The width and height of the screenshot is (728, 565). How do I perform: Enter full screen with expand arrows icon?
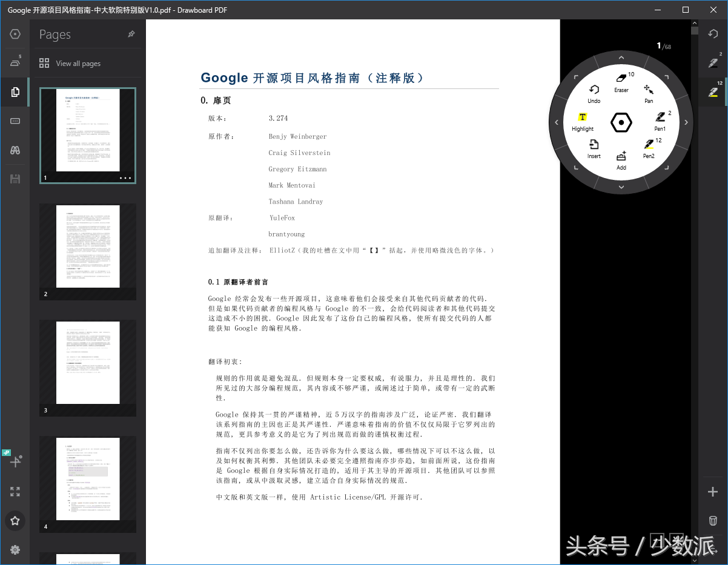[x=15, y=492]
